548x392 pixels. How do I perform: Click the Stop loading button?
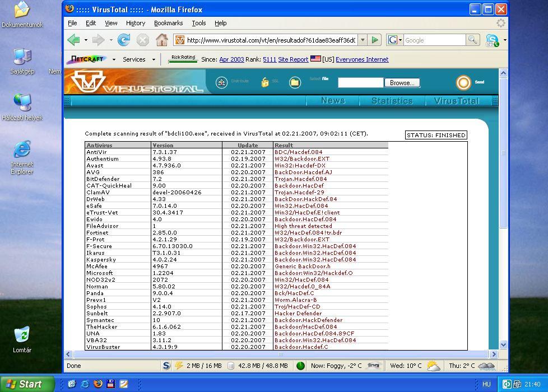(142, 40)
